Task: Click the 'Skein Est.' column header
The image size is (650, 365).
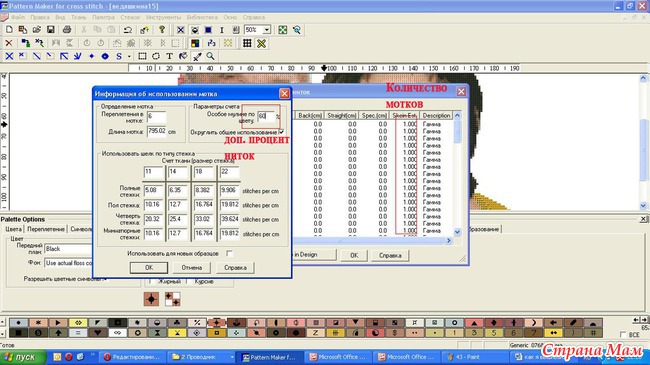Action: [x=404, y=115]
